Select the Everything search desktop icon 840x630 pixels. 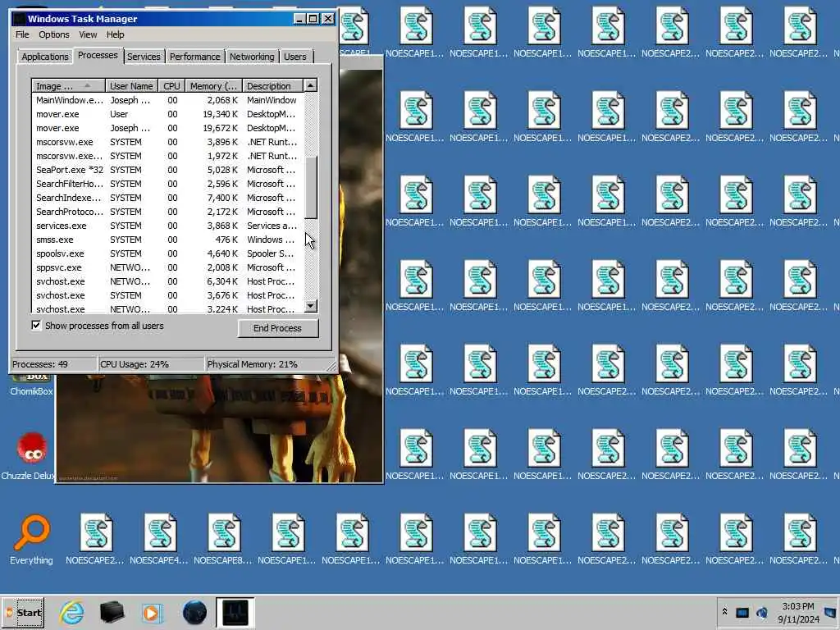31,540
